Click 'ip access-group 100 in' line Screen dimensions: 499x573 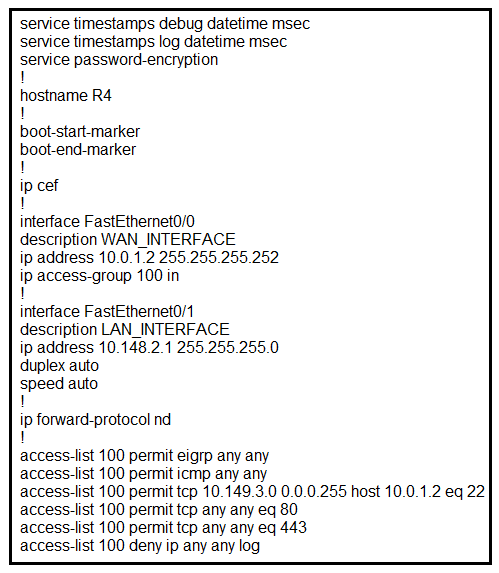click(x=100, y=276)
